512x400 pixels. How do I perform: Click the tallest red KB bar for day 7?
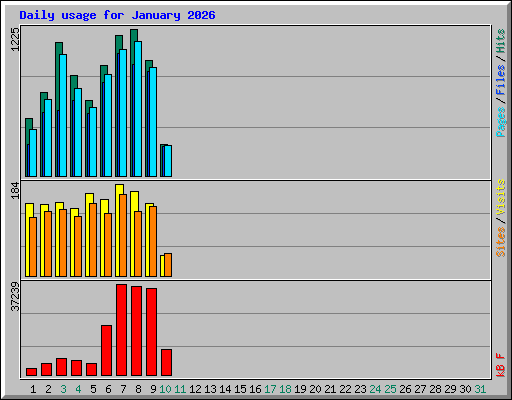122,330
